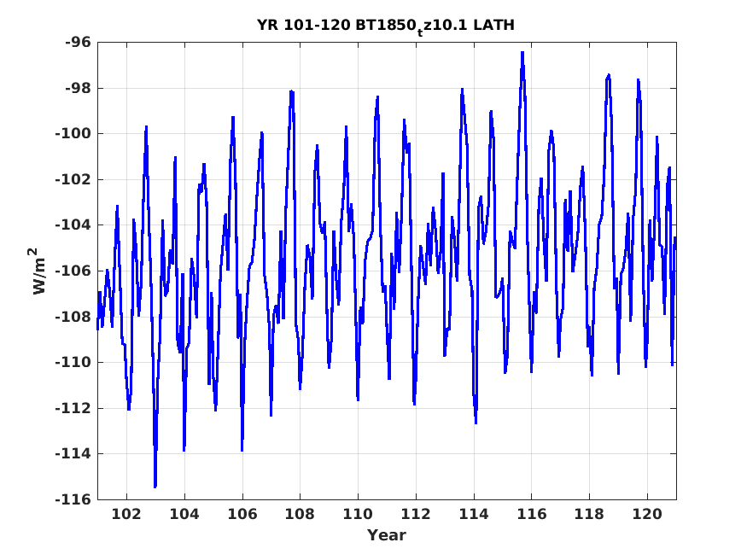Click the x-axis tick label '104'
This screenshot has height=560, width=747.
[184, 514]
